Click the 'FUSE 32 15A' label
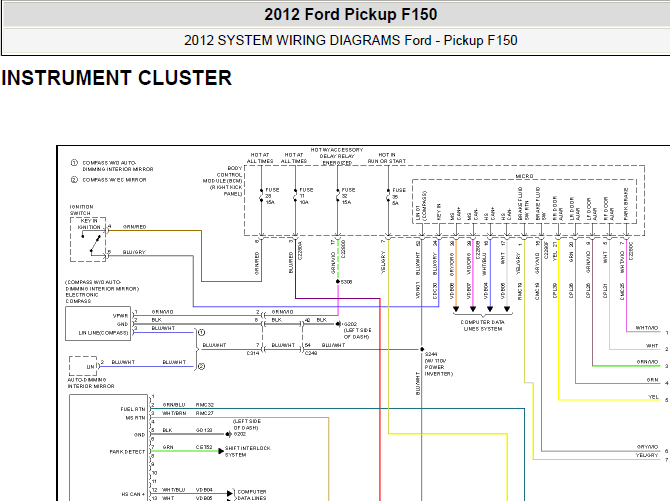670x501 pixels. click(348, 196)
